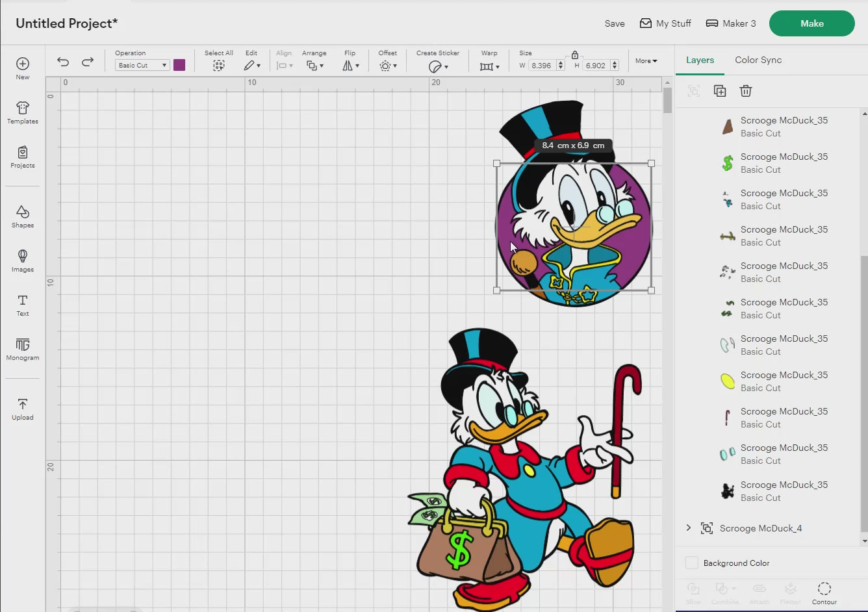
Task: Select the green dollar sign layer
Action: click(728, 163)
